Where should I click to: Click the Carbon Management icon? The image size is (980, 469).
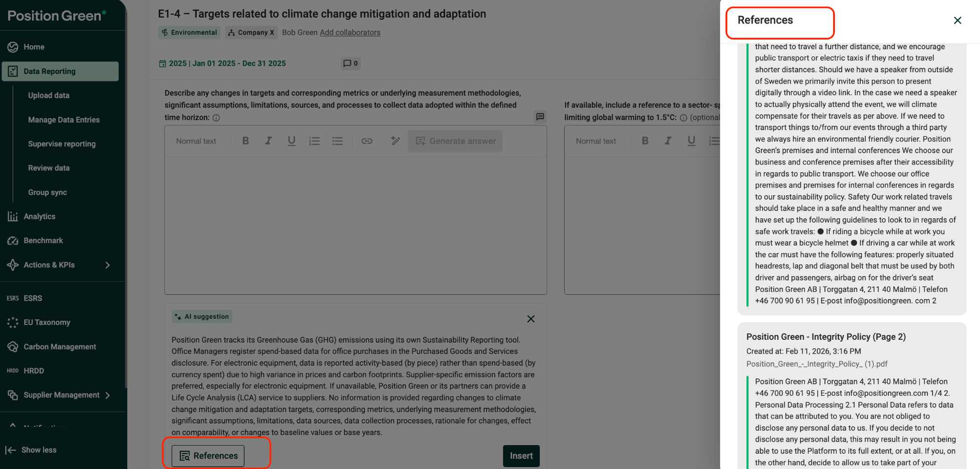[x=12, y=346]
